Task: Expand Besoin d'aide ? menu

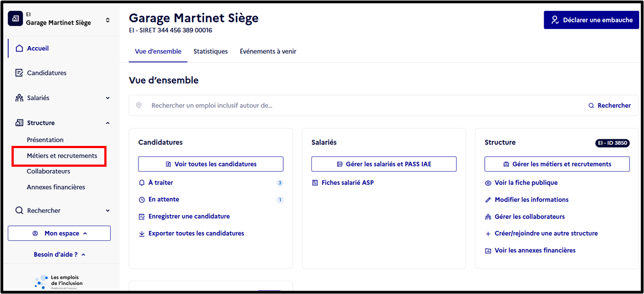Action: pyautogui.click(x=59, y=255)
